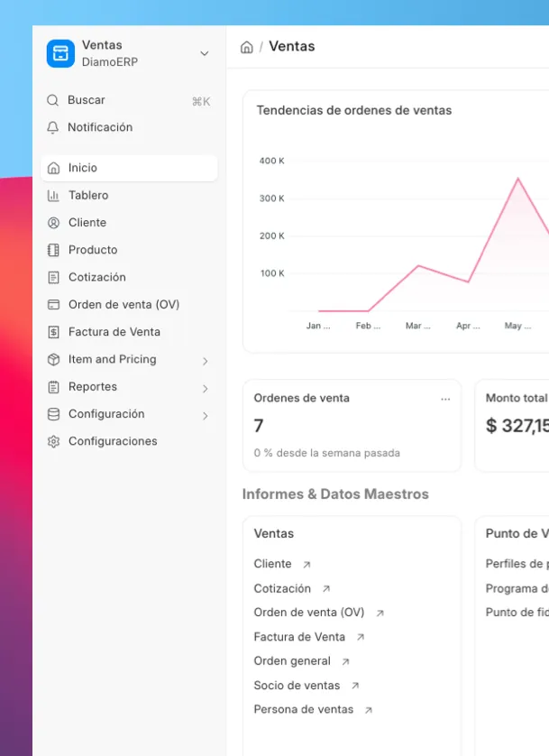Click the Inicio home icon in sidebar
The width and height of the screenshot is (549, 756).
tap(53, 168)
